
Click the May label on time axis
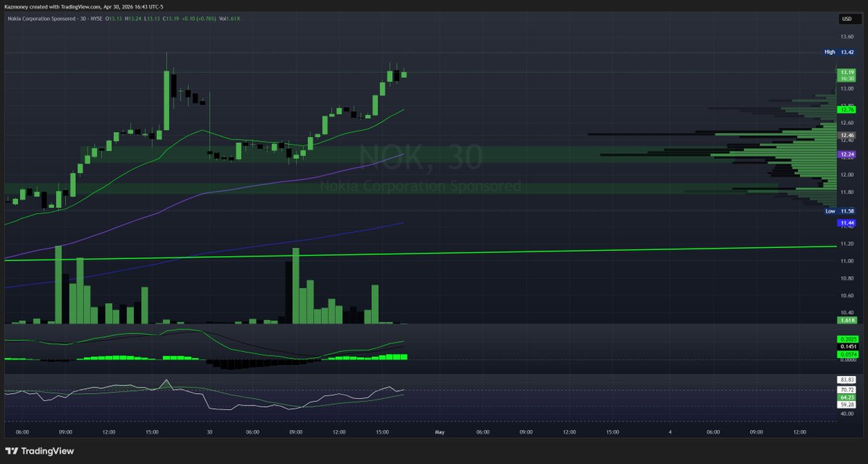439,432
